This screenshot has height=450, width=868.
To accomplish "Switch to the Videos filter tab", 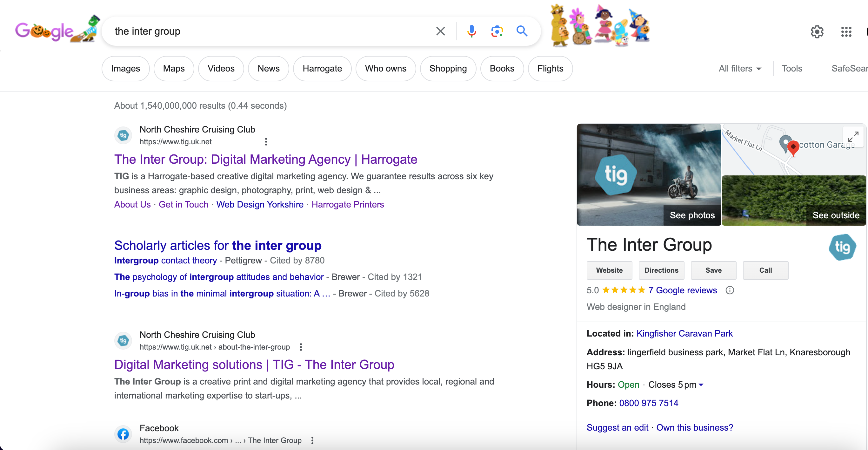I will (221, 68).
